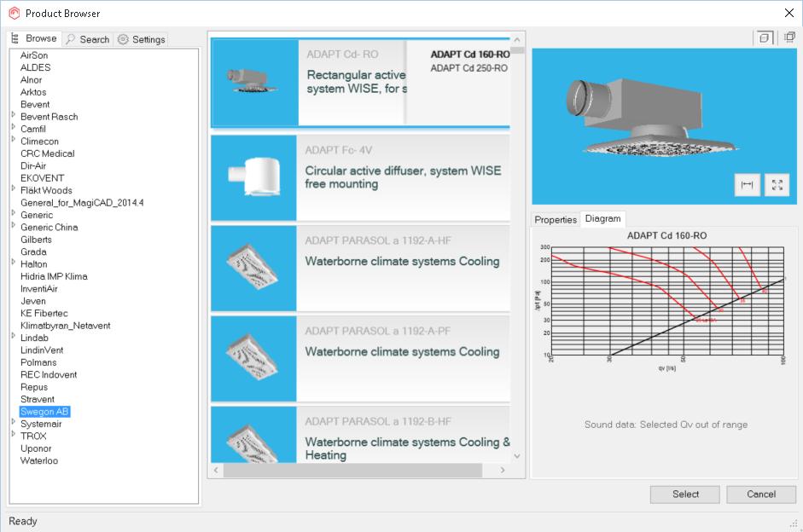The height and width of the screenshot is (532, 803).
Task: Expand the Camfil manufacturer node
Action: pyautogui.click(x=14, y=127)
